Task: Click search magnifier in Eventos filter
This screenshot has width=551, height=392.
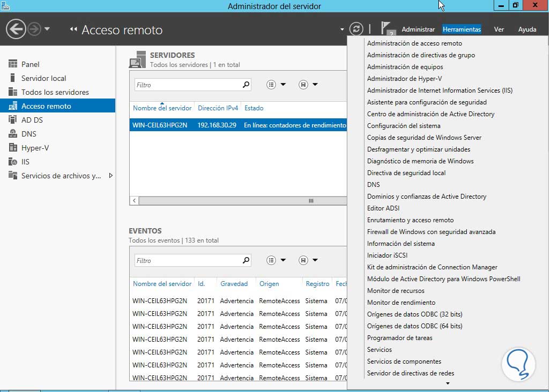Action: click(246, 260)
